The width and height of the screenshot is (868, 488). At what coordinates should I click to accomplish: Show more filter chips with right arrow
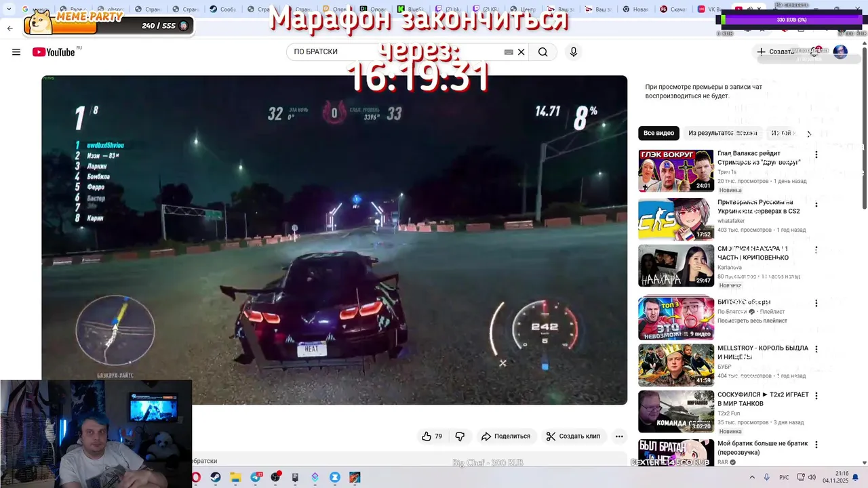point(808,134)
